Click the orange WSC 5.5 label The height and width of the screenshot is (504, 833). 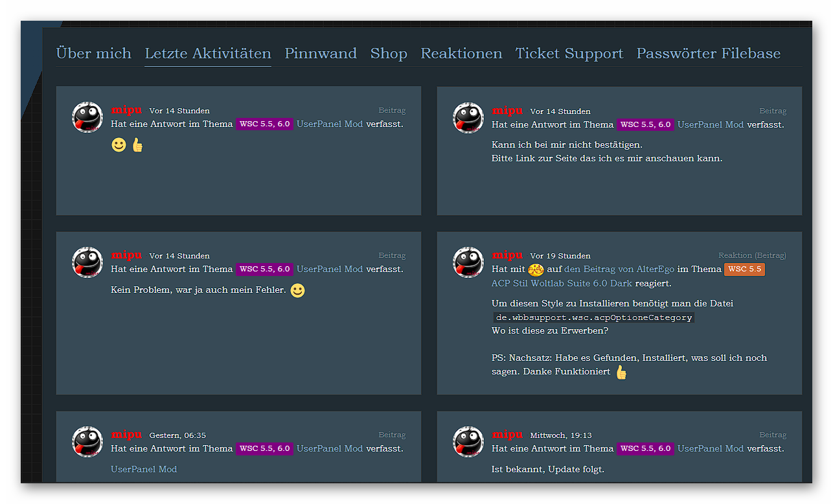744,269
